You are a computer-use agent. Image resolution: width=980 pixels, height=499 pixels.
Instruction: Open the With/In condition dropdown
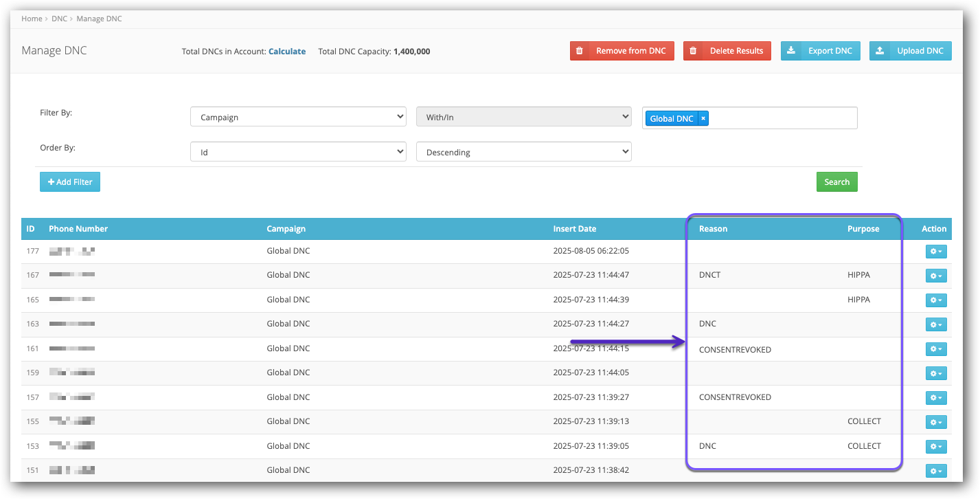[523, 118]
